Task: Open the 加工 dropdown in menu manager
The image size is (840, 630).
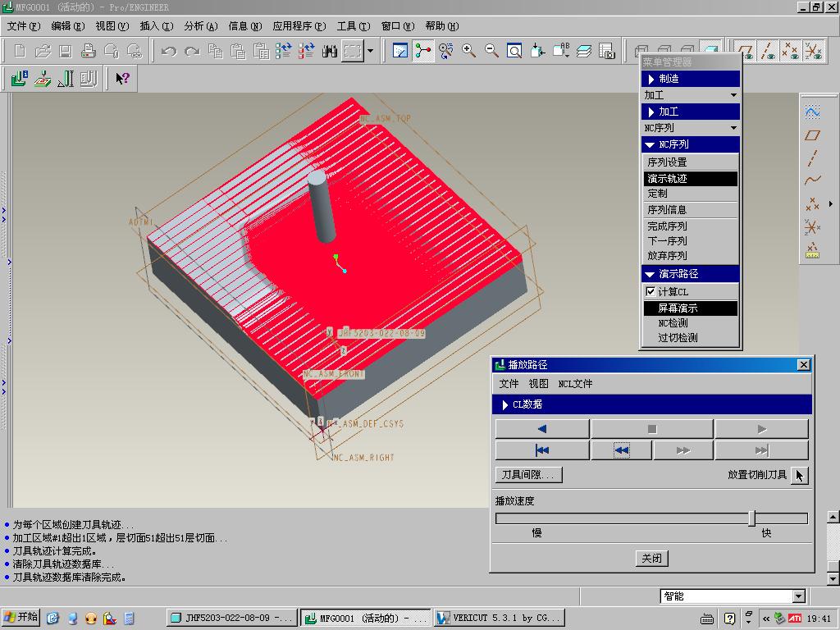Action: (x=690, y=95)
